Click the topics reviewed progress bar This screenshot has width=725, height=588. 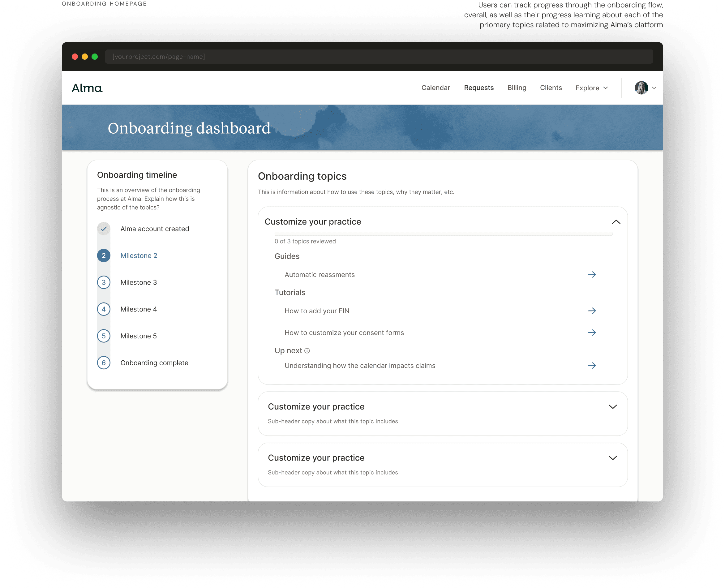(x=443, y=234)
